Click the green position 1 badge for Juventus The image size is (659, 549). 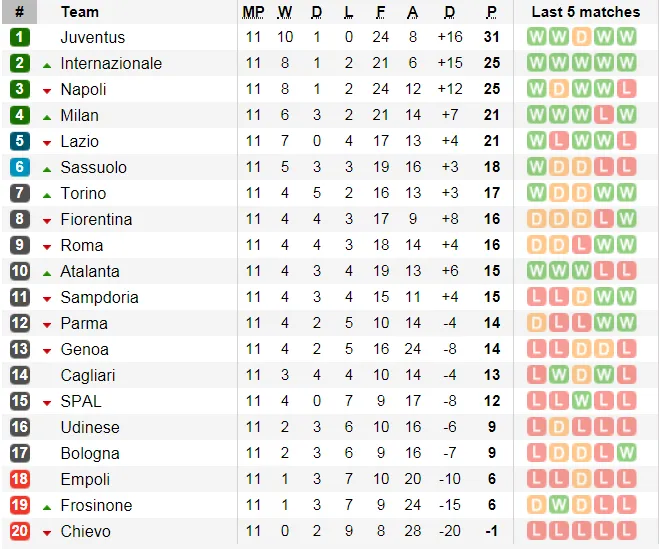20,37
